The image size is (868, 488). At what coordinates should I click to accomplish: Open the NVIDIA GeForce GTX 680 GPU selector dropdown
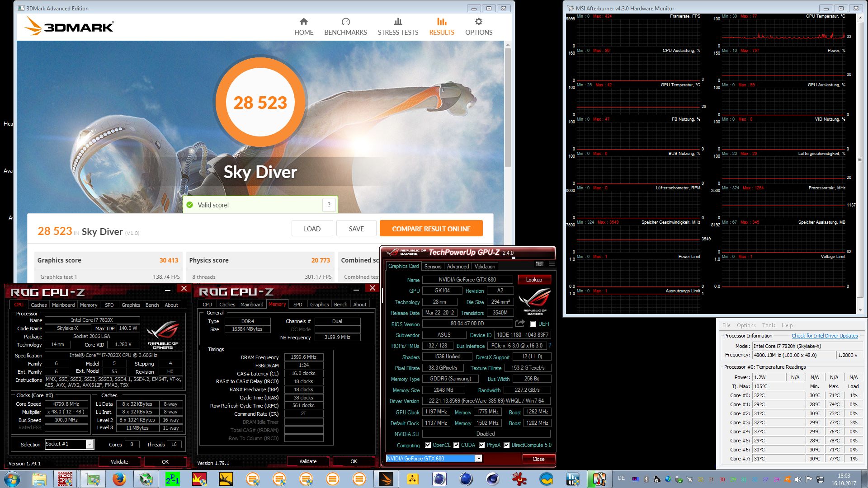pos(478,459)
